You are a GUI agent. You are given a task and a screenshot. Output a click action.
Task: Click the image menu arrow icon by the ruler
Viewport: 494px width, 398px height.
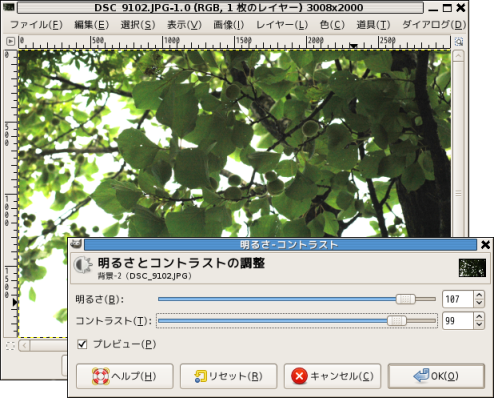(x=10, y=41)
